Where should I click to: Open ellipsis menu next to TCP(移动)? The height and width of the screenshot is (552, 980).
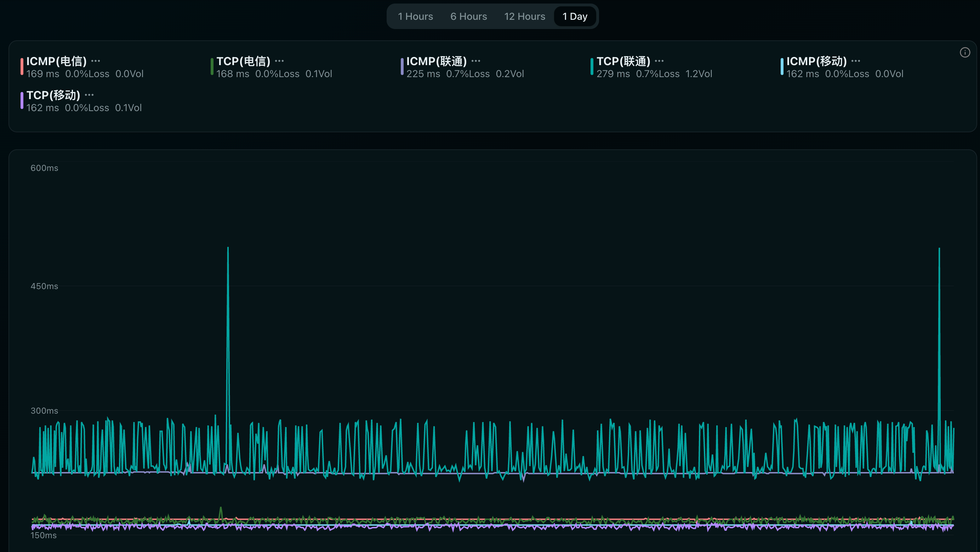point(90,95)
